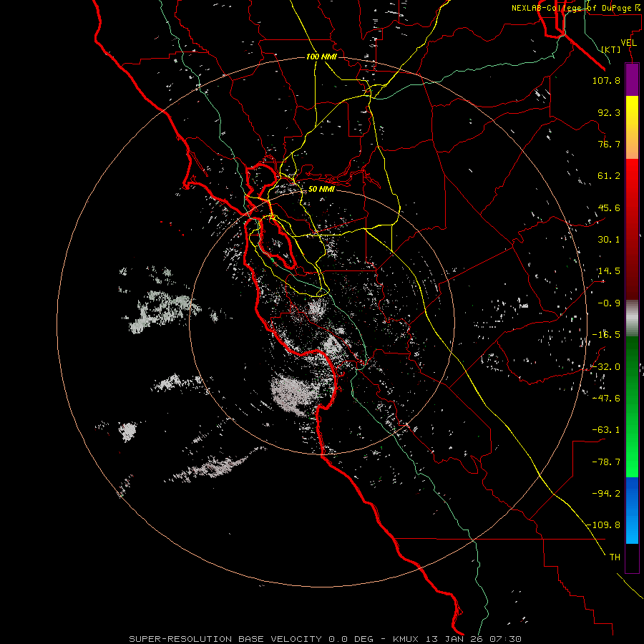Select the -16.5 velocity scale value
The width and height of the screenshot is (644, 644).
606,335
